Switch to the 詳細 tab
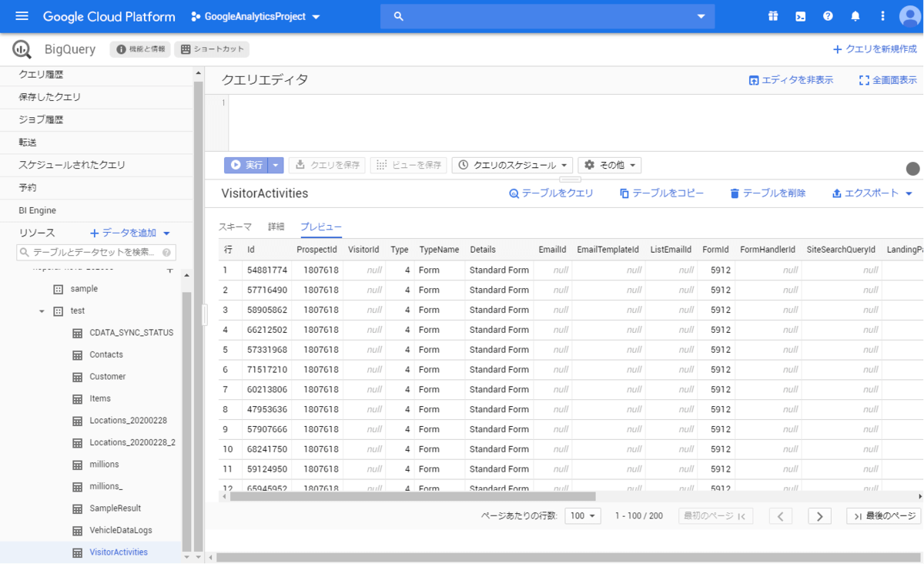This screenshot has width=924, height=564. coord(276,227)
